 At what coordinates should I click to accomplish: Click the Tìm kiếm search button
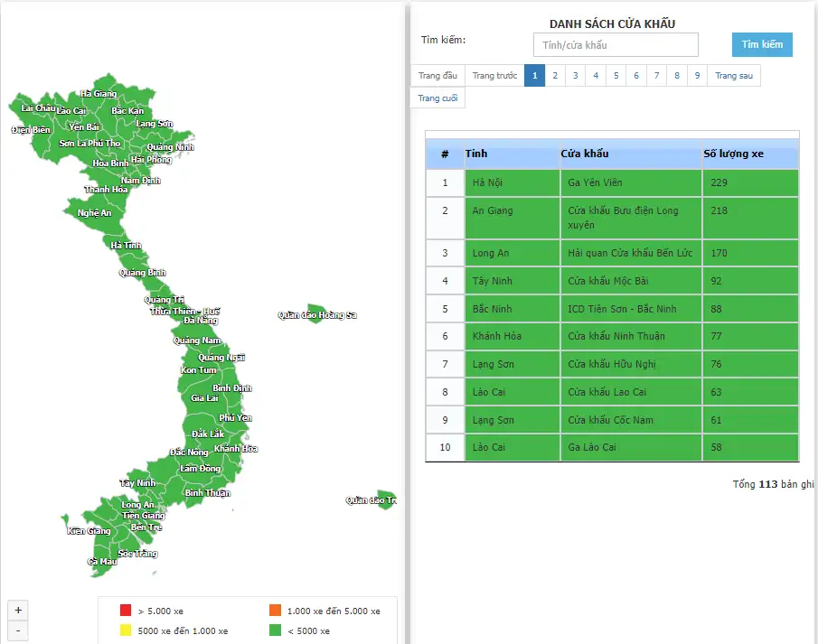tap(762, 45)
